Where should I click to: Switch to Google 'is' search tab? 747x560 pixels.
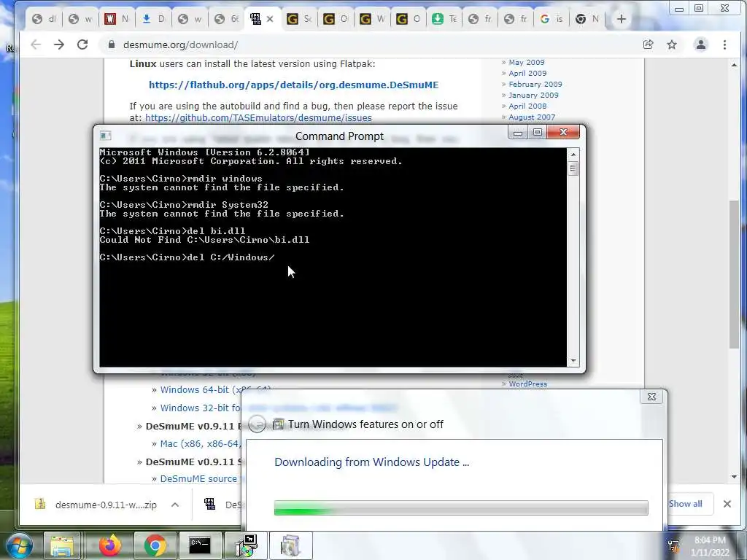[x=551, y=19]
